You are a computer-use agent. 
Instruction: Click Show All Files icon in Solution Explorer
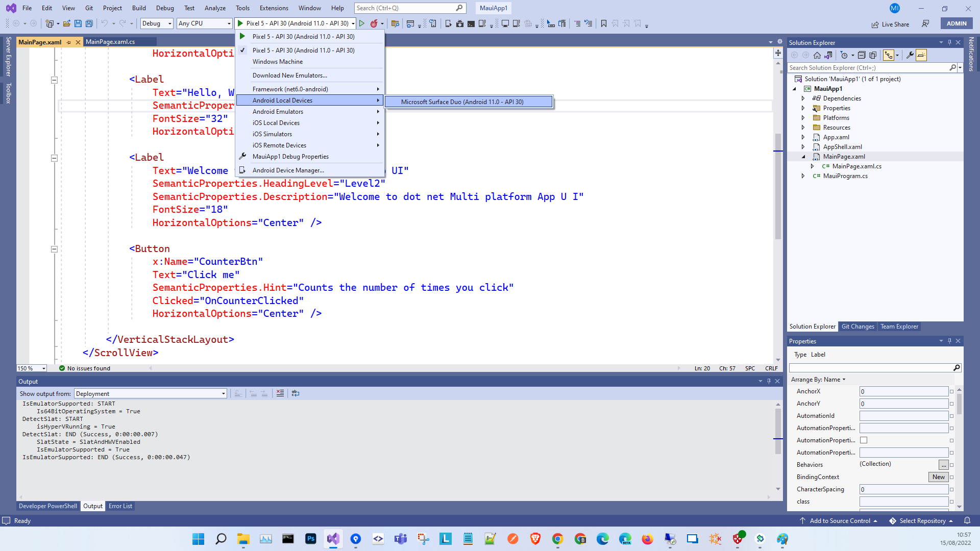pyautogui.click(x=873, y=55)
